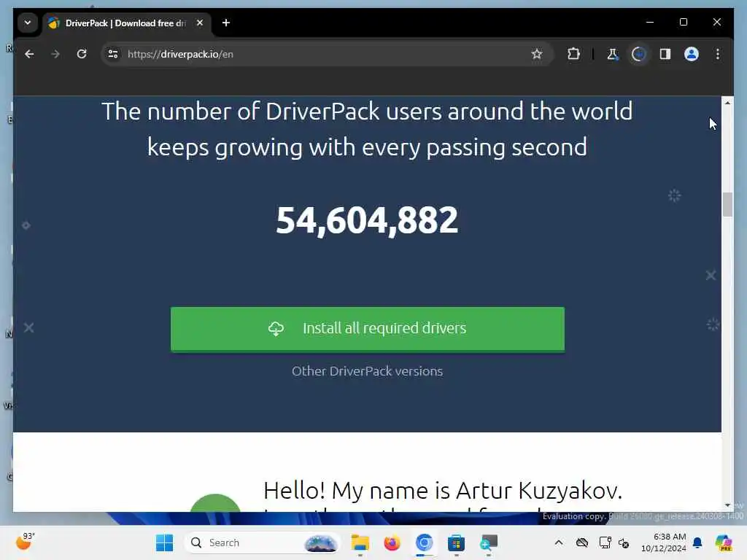Open Microsoft Store from taskbar
The height and width of the screenshot is (560, 747).
(x=456, y=542)
